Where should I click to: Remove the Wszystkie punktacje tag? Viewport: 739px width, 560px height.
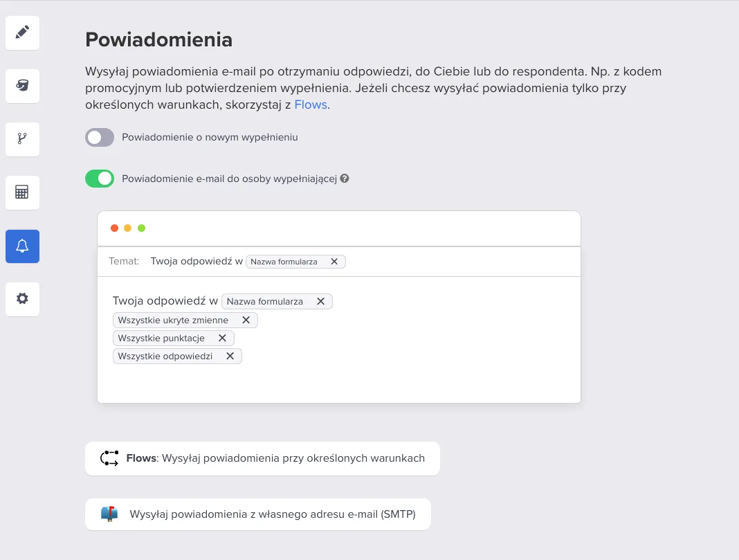(222, 338)
